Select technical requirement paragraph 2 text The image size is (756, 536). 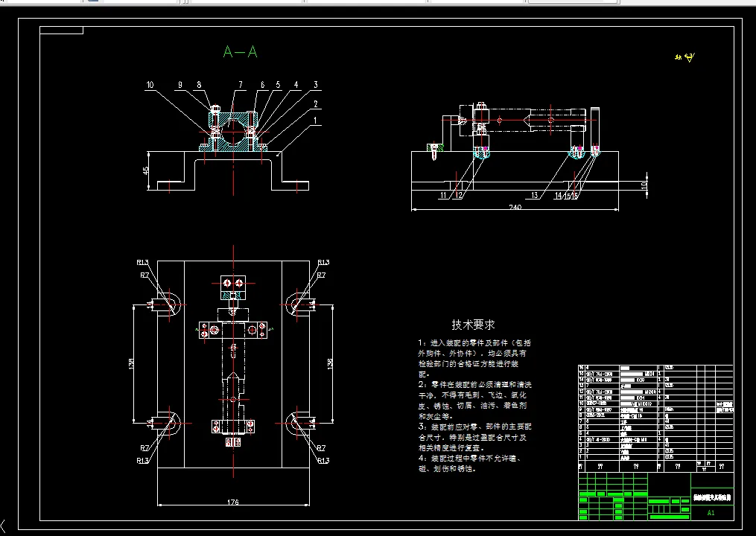point(475,401)
